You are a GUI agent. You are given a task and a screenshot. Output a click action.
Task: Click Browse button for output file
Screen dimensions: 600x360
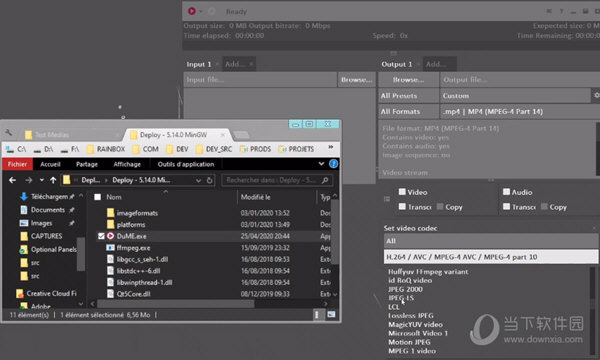pyautogui.click(x=408, y=80)
